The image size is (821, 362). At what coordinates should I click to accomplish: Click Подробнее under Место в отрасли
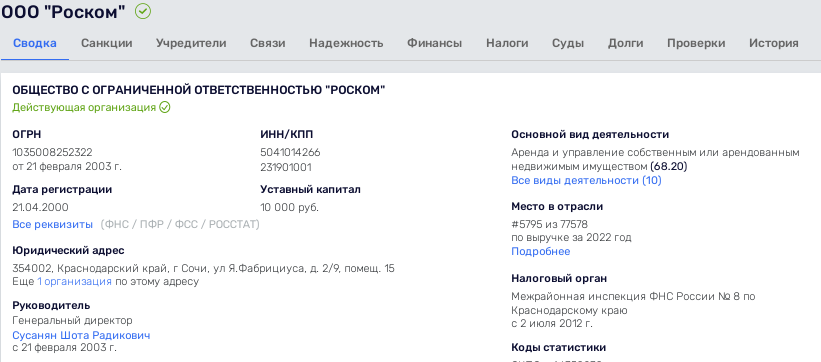(x=540, y=251)
